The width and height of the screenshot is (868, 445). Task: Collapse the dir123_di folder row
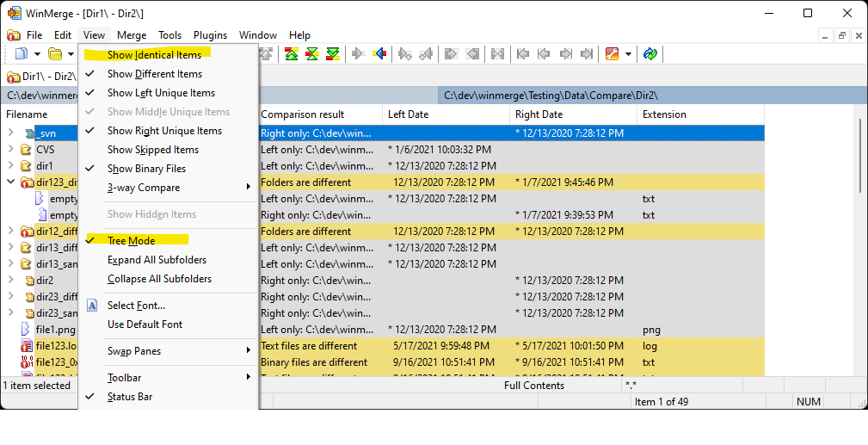(11, 182)
